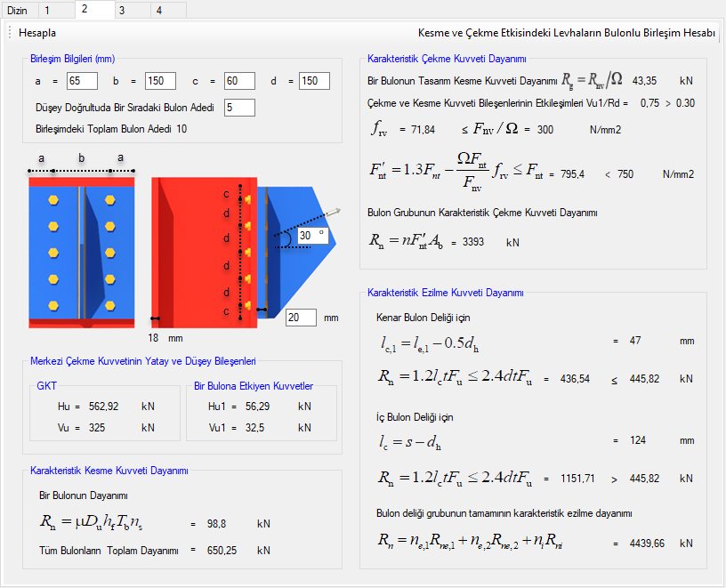Image resolution: width=726 pixels, height=588 pixels.
Task: Click 'Karakteristik Kesme Kuvveti Dayanımı' title
Action: pyautogui.click(x=109, y=471)
